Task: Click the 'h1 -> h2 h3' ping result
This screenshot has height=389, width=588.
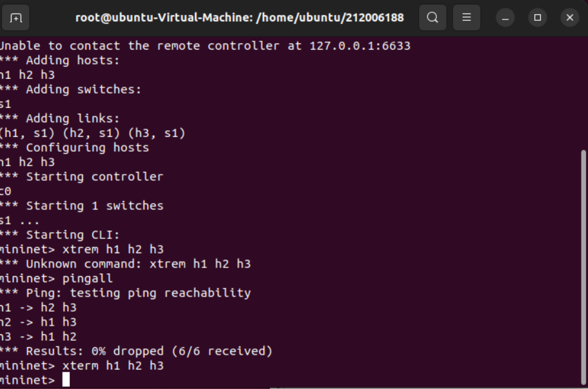Action: [38, 308]
